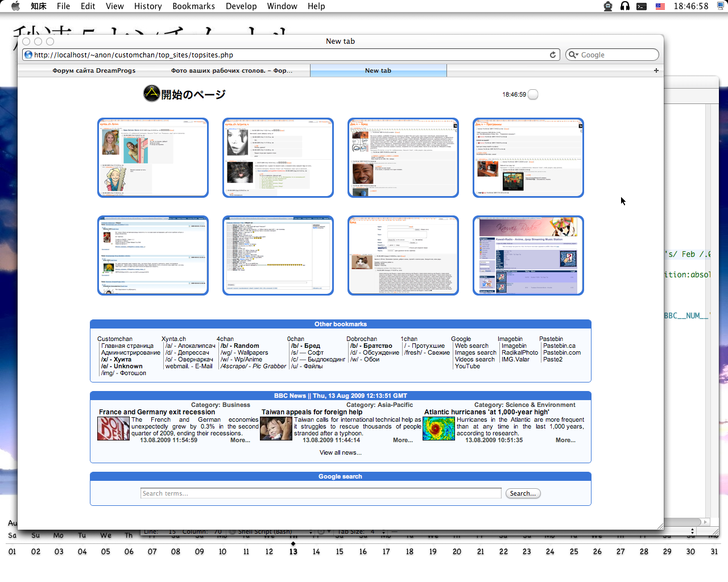Screen dimensions: 728x582
Task: Open the search engine dropdown magnifier
Action: click(x=573, y=55)
